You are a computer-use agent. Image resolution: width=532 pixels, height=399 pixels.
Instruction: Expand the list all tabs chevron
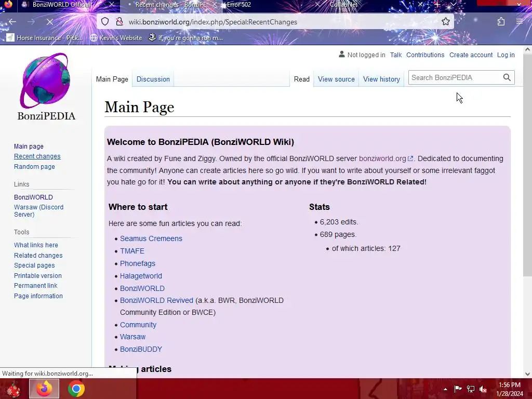click(454, 5)
